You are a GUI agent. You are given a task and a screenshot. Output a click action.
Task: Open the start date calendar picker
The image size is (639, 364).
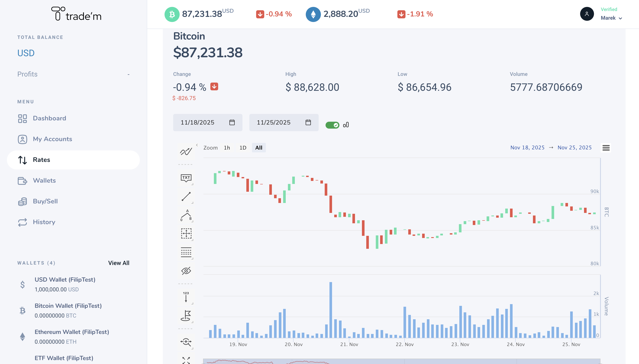click(x=232, y=123)
